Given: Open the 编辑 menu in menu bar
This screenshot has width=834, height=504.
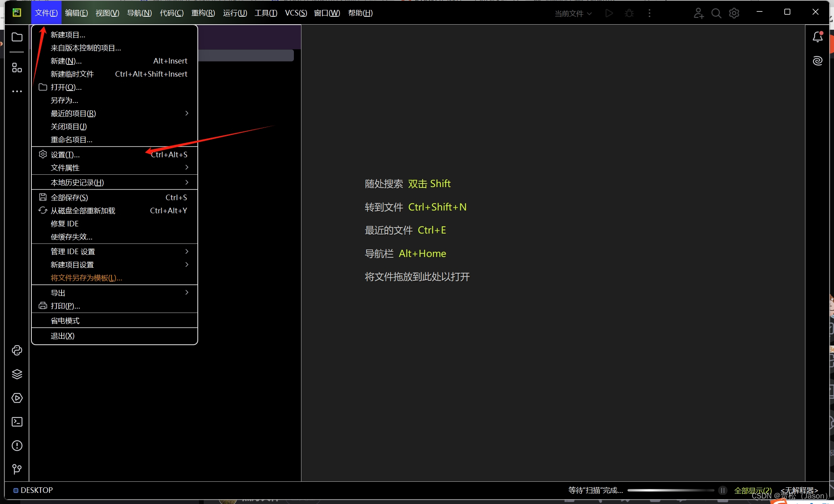Looking at the screenshot, I should point(76,13).
